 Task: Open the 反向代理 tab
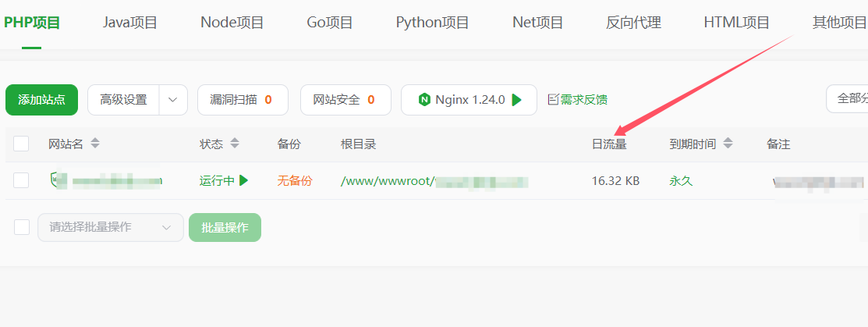coord(633,23)
